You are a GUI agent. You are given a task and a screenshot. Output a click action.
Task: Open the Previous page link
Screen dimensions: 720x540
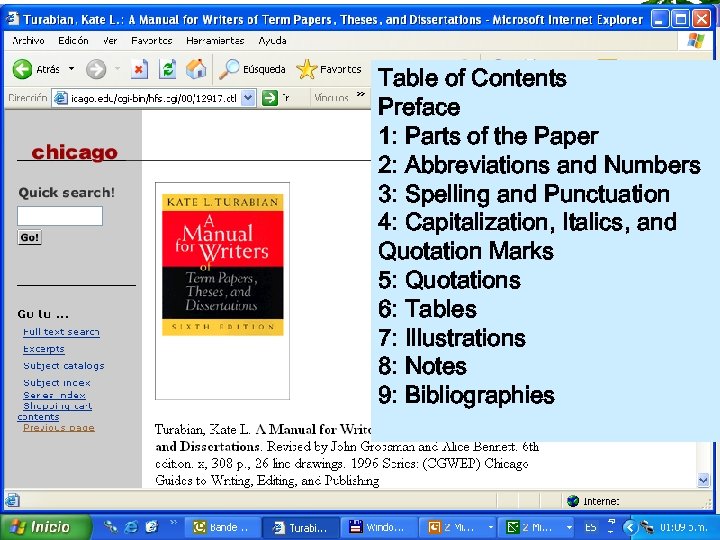[58, 428]
